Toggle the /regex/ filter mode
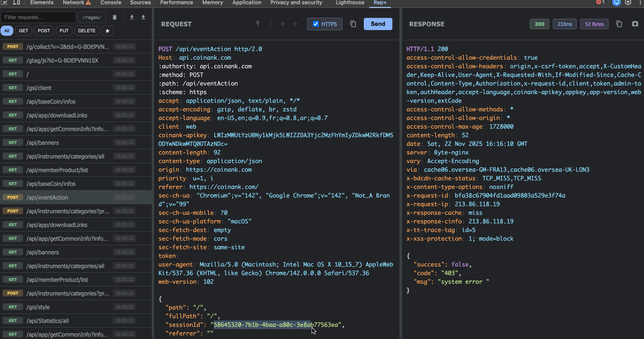Image resolution: width=644 pixels, height=339 pixels. click(x=92, y=17)
